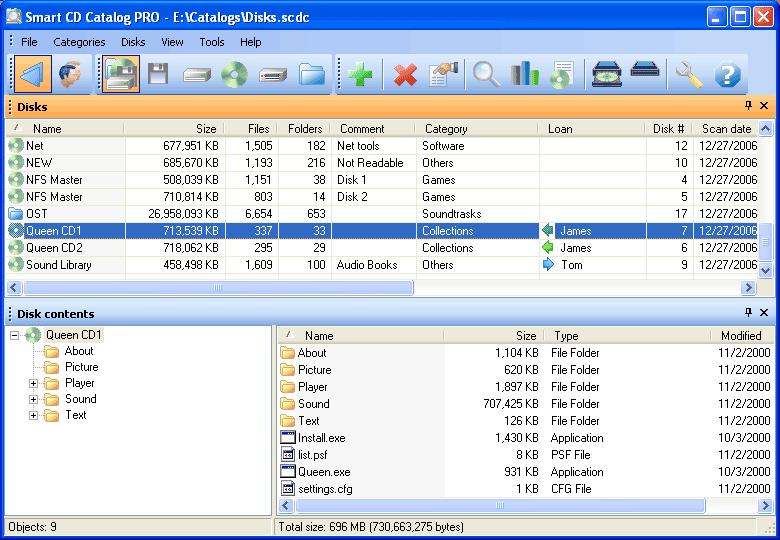Image resolution: width=780 pixels, height=540 pixels.
Task: Expand the Player folder in tree
Action: (33, 383)
